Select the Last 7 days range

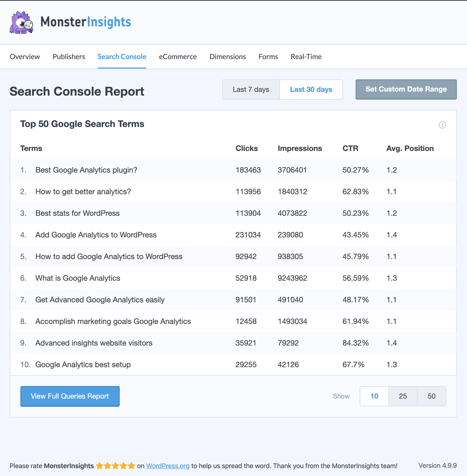pos(251,89)
